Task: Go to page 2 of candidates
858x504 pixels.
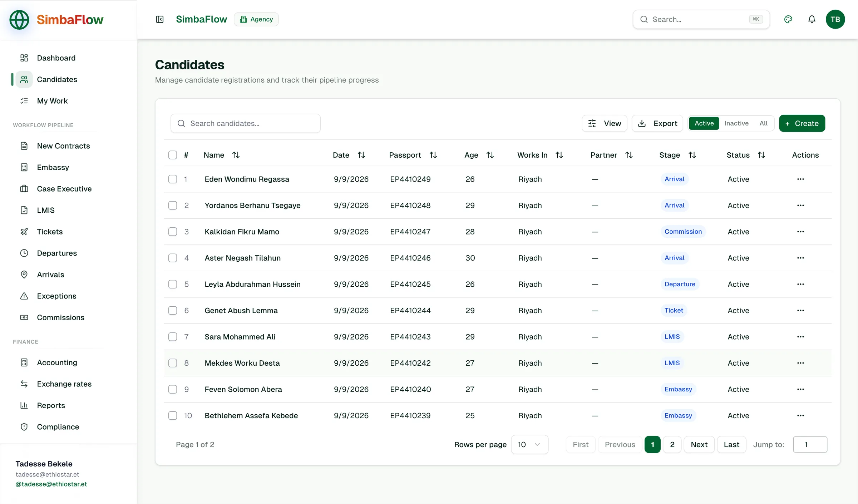Action: pyautogui.click(x=672, y=444)
